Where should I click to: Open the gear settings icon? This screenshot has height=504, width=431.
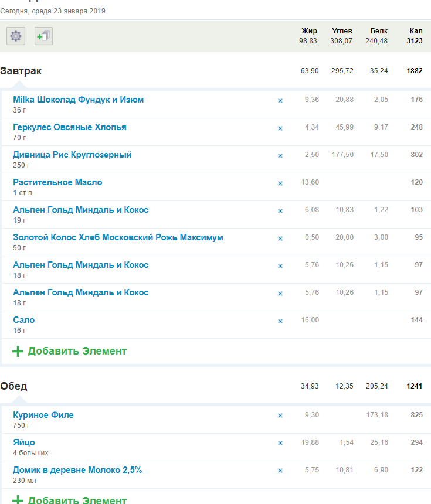(x=16, y=36)
